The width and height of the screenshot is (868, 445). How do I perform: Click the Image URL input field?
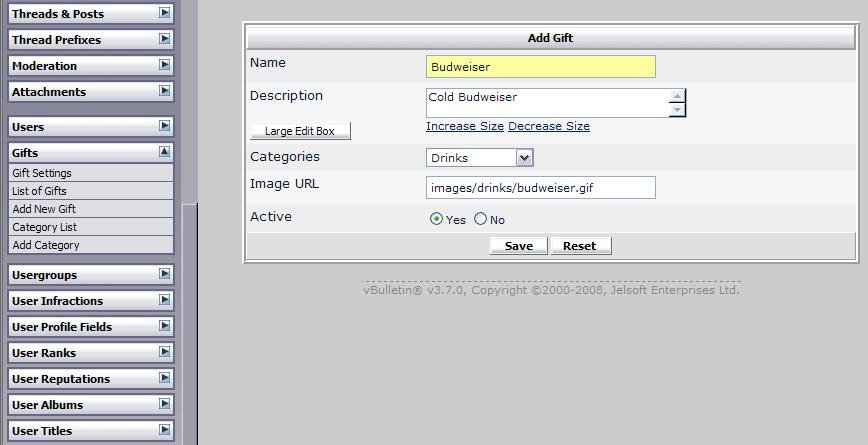point(541,188)
